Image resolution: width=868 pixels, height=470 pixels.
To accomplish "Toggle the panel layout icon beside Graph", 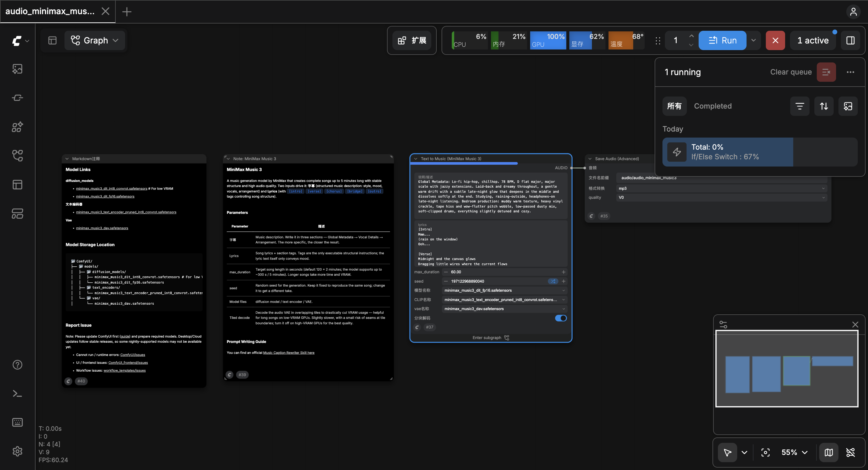I will pos(52,40).
